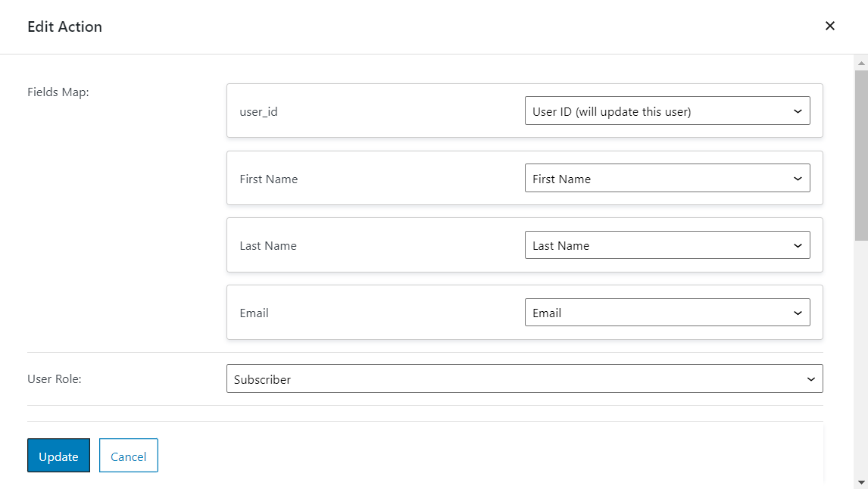This screenshot has height=489, width=868.
Task: Click the chevron on the Last Name selector
Action: coord(797,244)
